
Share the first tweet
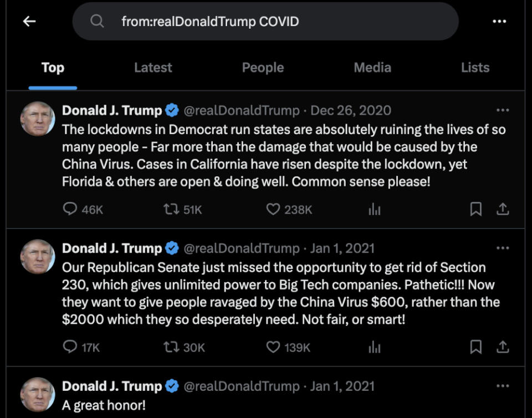(x=503, y=209)
